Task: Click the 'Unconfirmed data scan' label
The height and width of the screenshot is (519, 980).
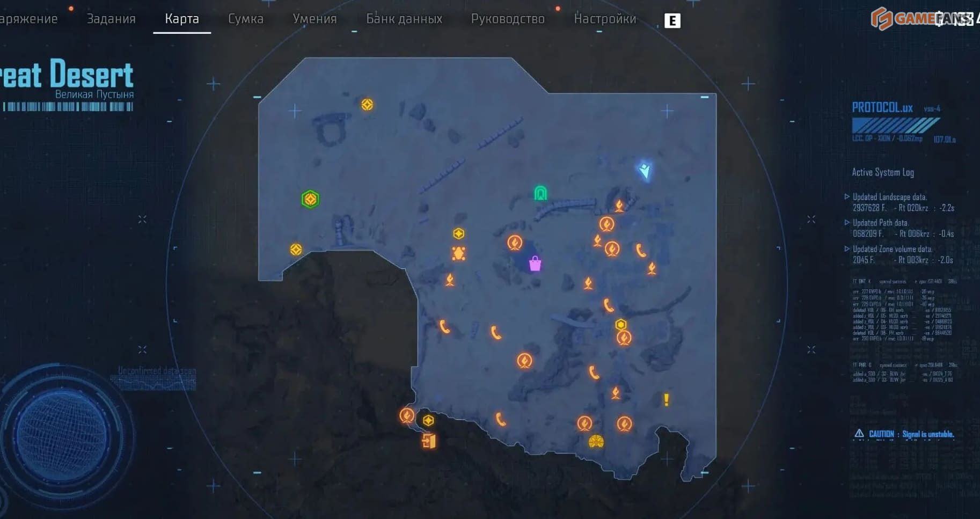Action: pos(157,371)
